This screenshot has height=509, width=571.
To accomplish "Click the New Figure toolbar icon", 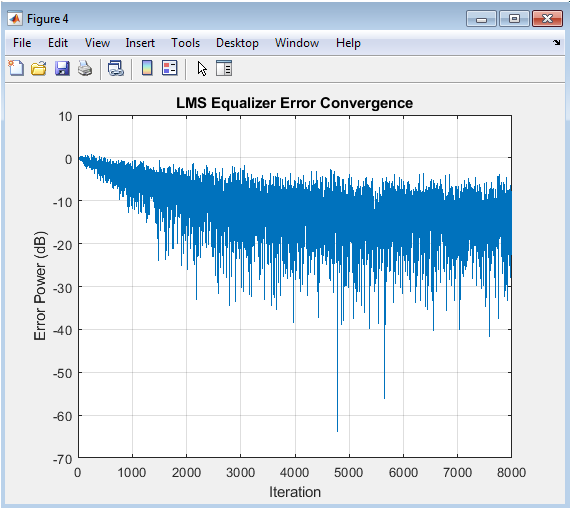I will pos(16,68).
